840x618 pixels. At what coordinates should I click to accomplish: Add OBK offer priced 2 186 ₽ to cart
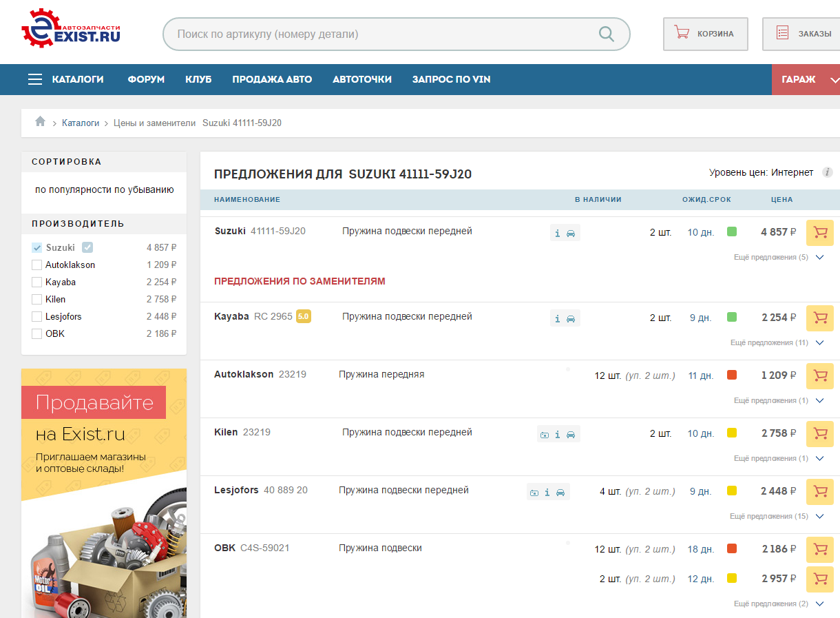click(820, 550)
